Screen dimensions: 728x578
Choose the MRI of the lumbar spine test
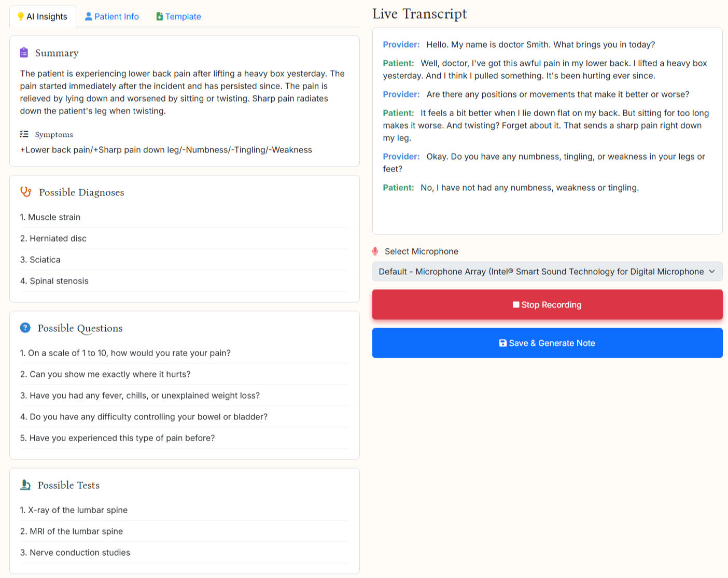tap(76, 531)
